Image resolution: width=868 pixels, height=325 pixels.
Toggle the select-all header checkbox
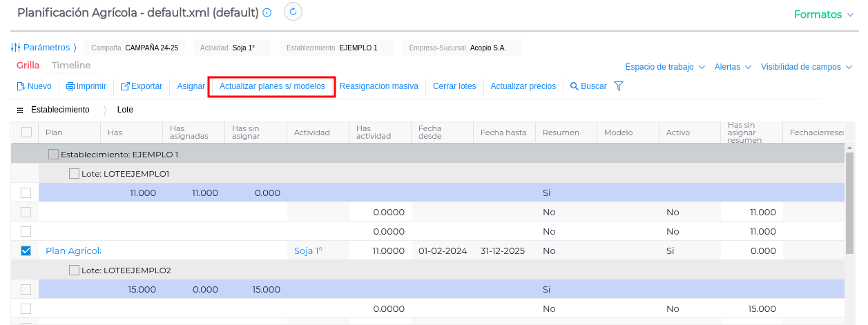(26, 132)
